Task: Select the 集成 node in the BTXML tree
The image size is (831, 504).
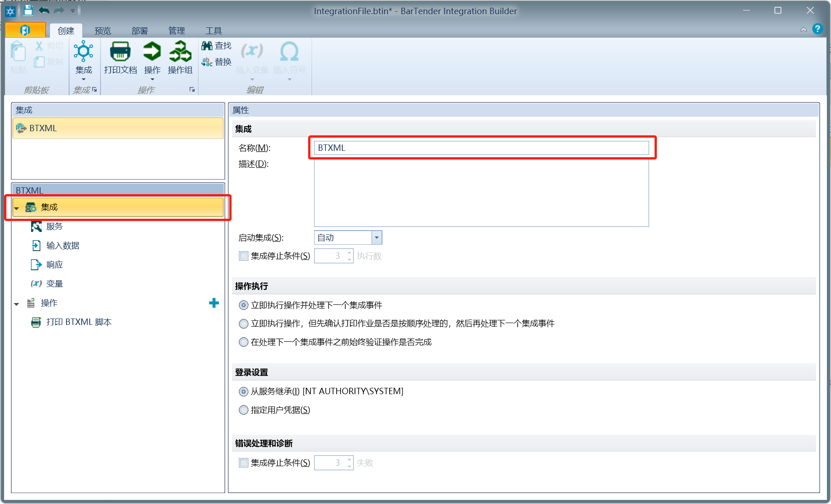Action: 118,207
